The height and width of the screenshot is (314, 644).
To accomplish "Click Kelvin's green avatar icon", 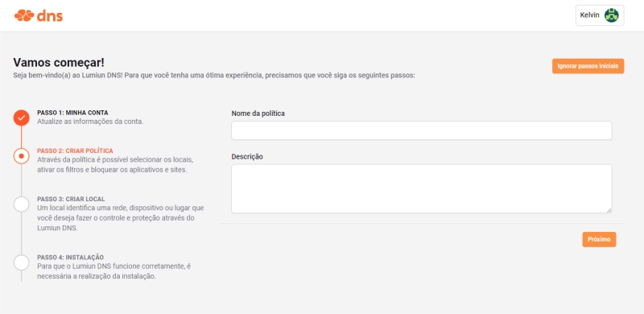I will [611, 15].
